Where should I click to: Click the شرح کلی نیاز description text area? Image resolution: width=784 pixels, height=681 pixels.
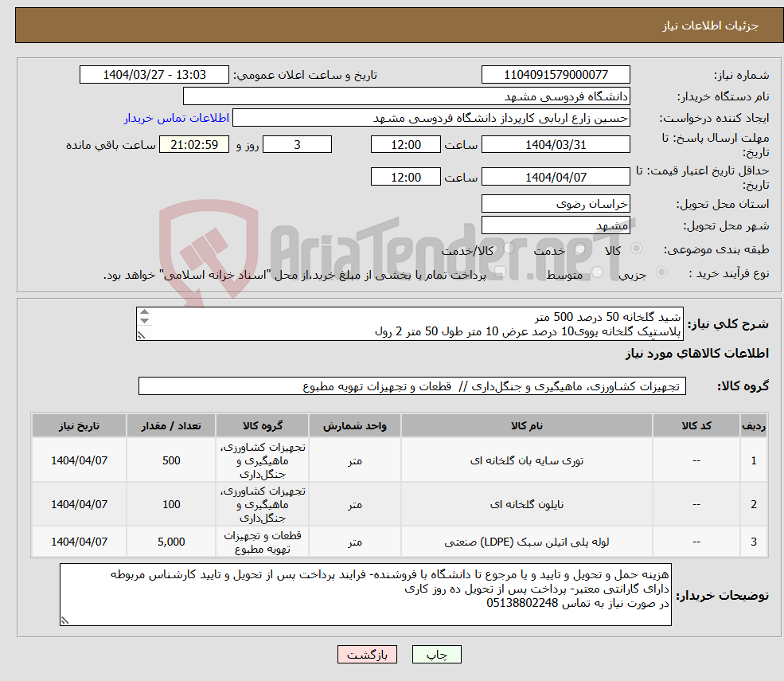(x=409, y=323)
